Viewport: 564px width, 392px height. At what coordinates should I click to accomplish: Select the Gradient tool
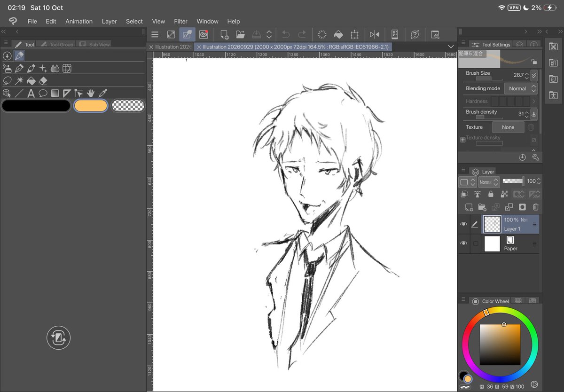tap(55, 93)
